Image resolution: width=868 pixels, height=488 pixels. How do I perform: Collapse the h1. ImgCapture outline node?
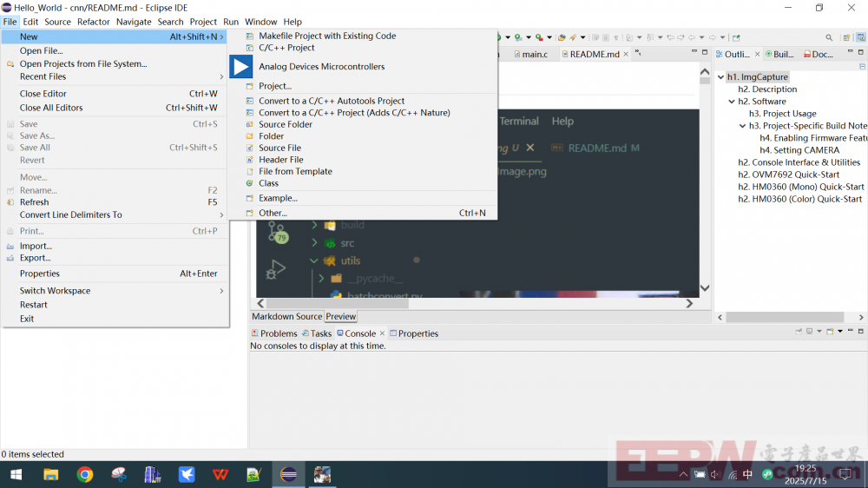pos(720,77)
